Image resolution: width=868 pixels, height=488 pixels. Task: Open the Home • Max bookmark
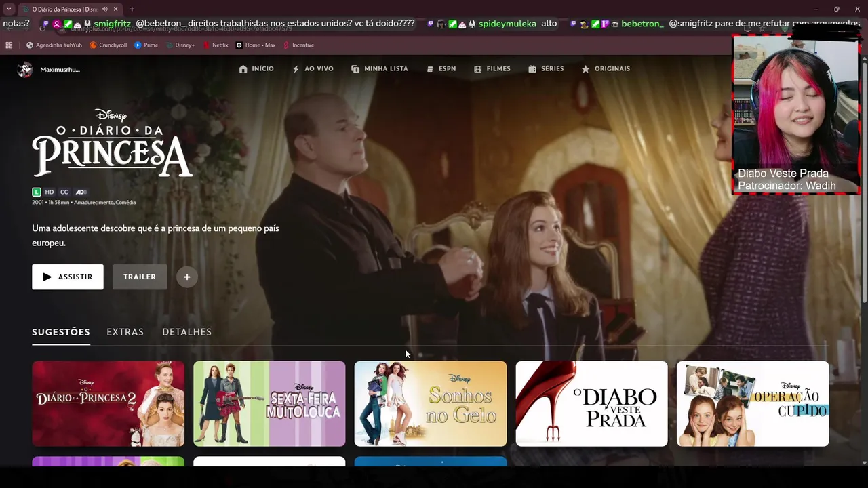point(255,45)
